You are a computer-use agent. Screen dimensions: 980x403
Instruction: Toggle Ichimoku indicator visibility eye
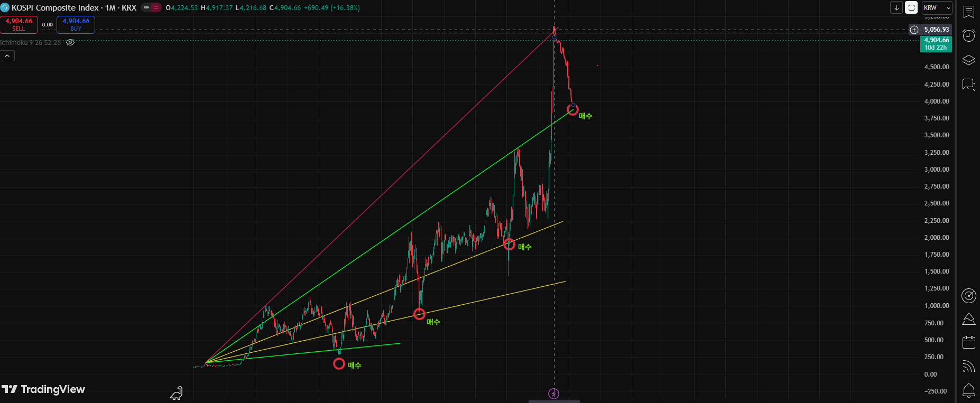(70, 43)
